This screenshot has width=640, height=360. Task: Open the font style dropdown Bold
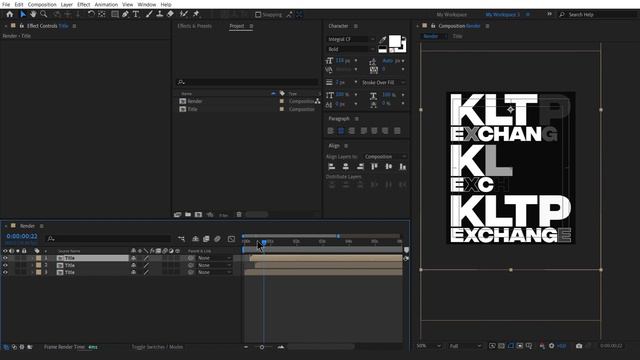pos(351,49)
